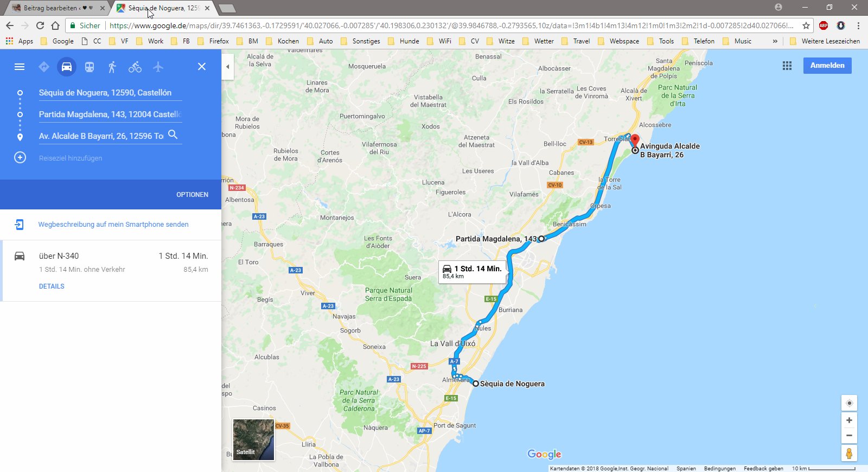868x472 pixels.
Task: Click Bedingungen link in footer
Action: [x=720, y=469]
